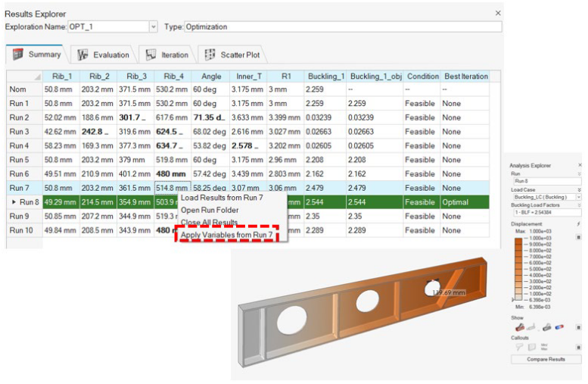Open the Scatter Plot tab

231,55
